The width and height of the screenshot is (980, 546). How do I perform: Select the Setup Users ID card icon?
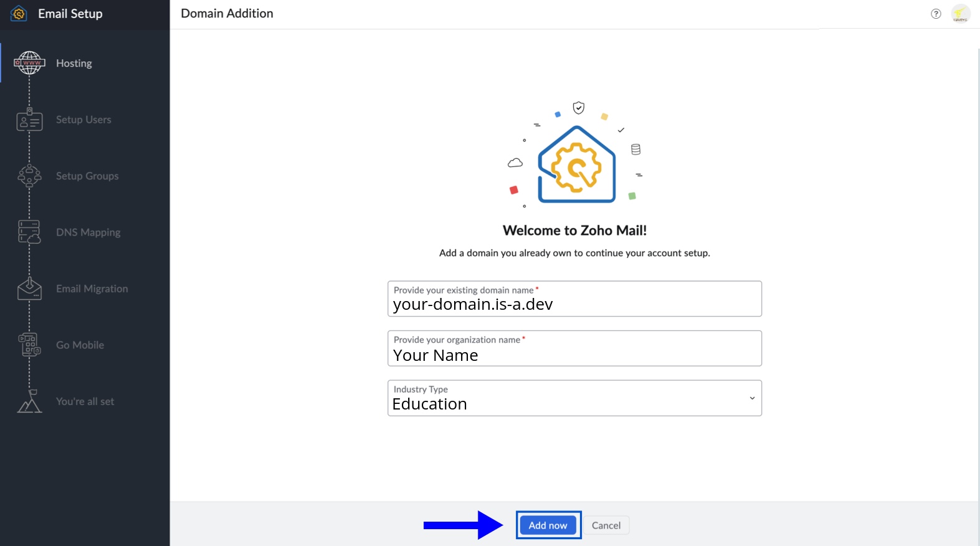click(29, 120)
